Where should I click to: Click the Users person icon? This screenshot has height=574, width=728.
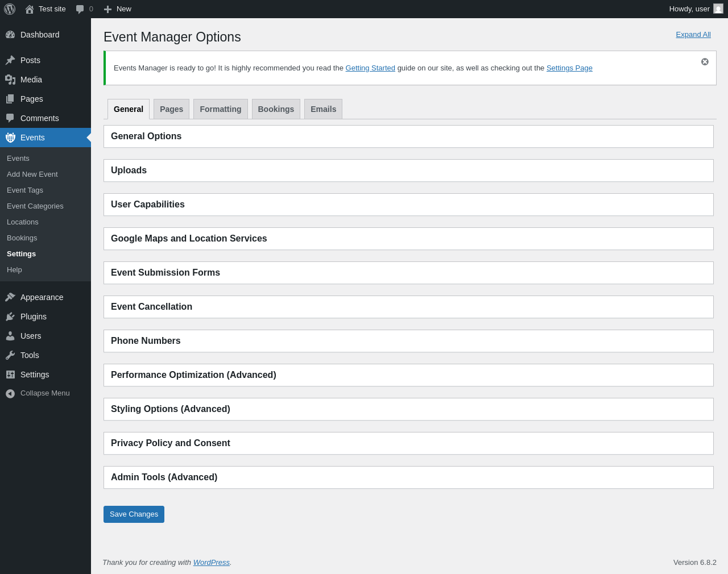point(10,336)
